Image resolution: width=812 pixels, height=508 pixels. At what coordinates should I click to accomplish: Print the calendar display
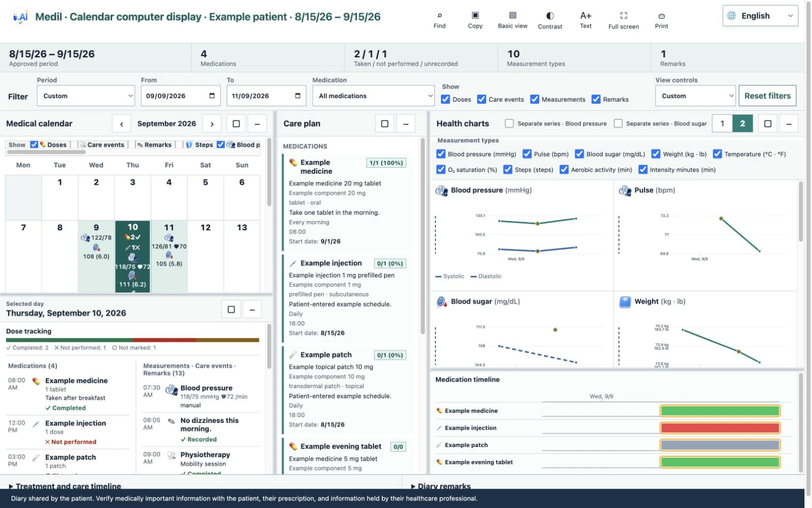pyautogui.click(x=661, y=20)
